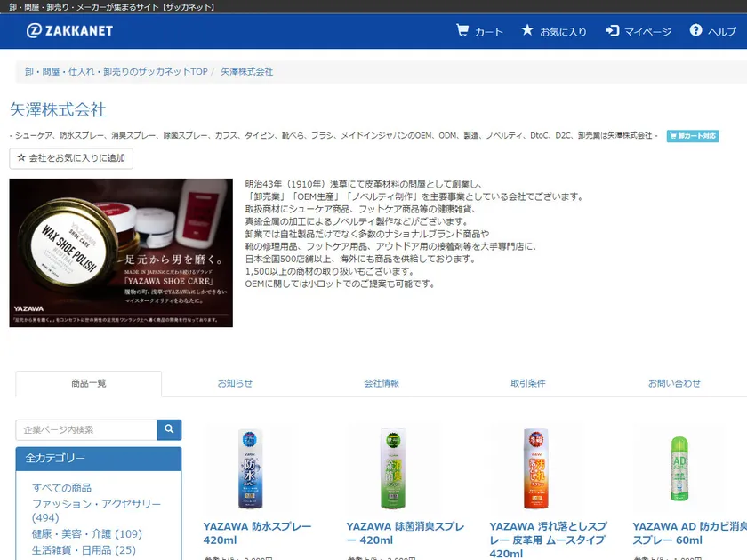Click the YAZAWA shoe care banner image
The width and height of the screenshot is (747, 560).
click(121, 253)
